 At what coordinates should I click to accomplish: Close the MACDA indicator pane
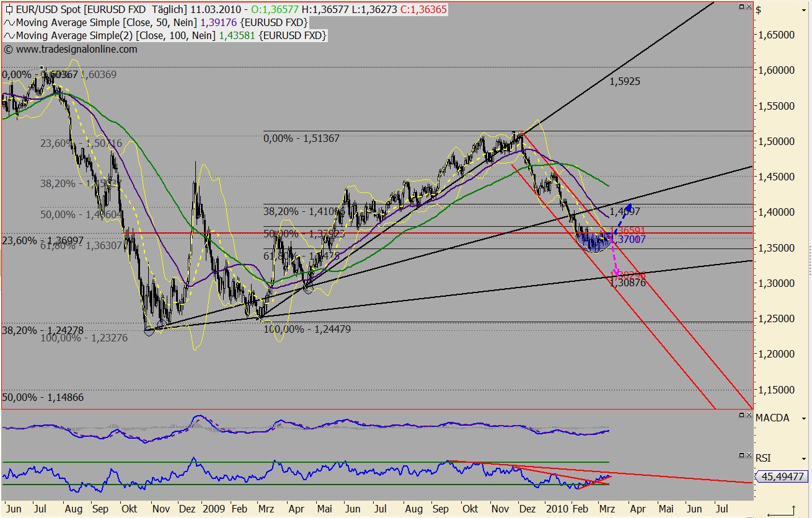coord(749,415)
